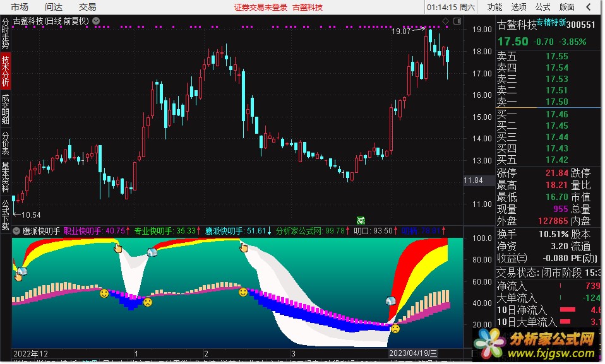Viewport: 605px width, 364px height.
Task: Open the 版面 menu
Action: tap(567, 7)
